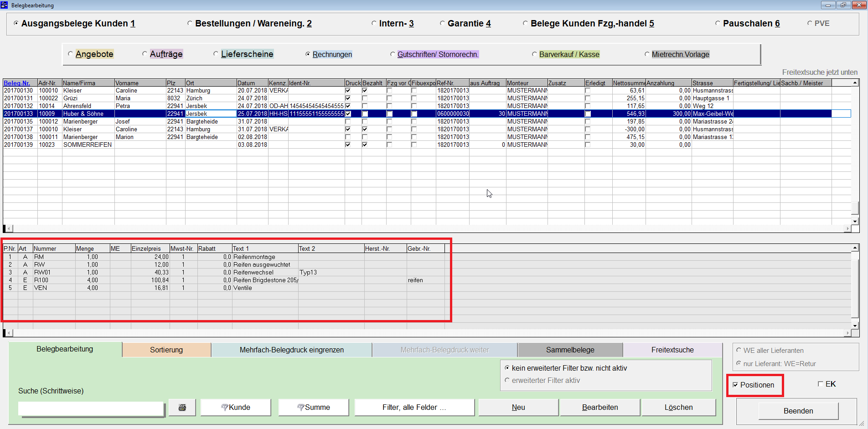Select Ausgangsbelege Kunden 1 radio option
This screenshot has width=868, height=429.
(x=74, y=23)
